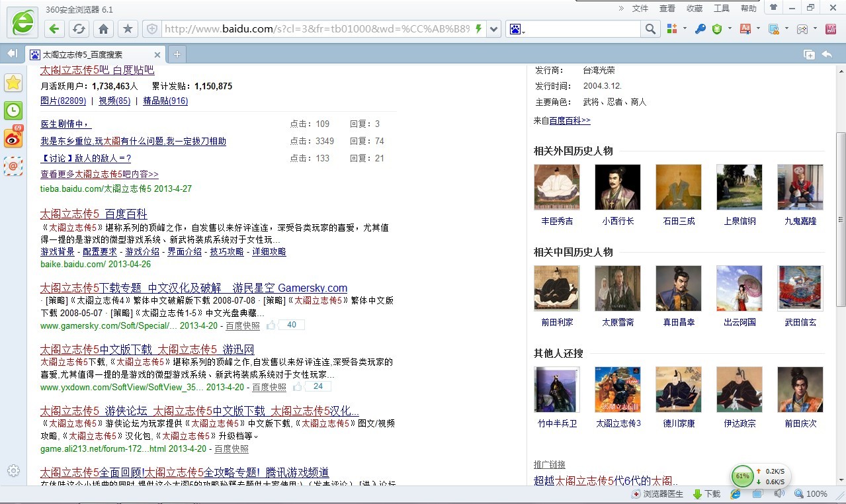Open the colorful extensions grid icon

[x=672, y=29]
